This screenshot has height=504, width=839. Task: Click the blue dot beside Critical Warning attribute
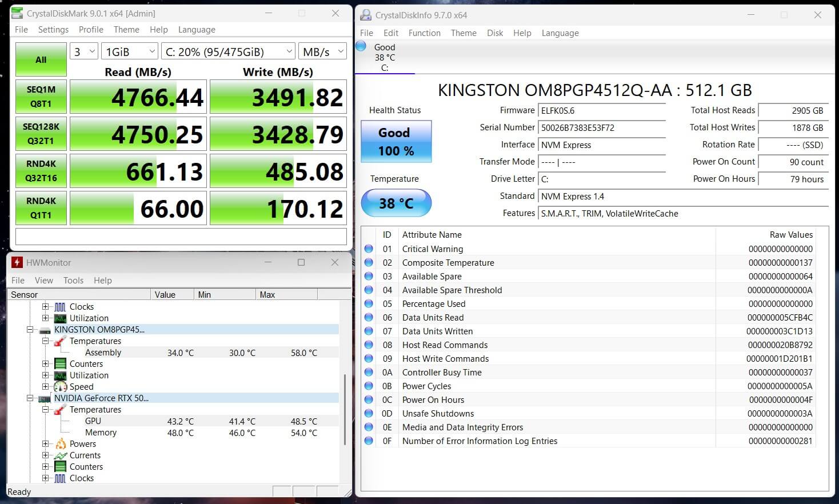[369, 249]
